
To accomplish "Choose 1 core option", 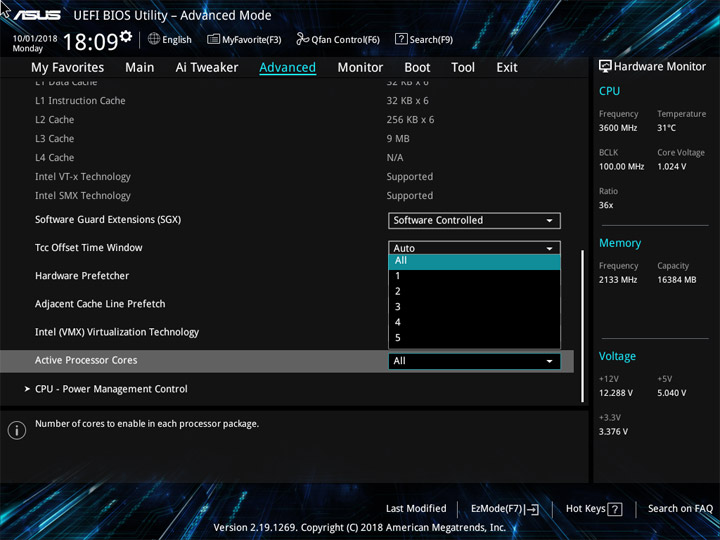I will tap(474, 276).
